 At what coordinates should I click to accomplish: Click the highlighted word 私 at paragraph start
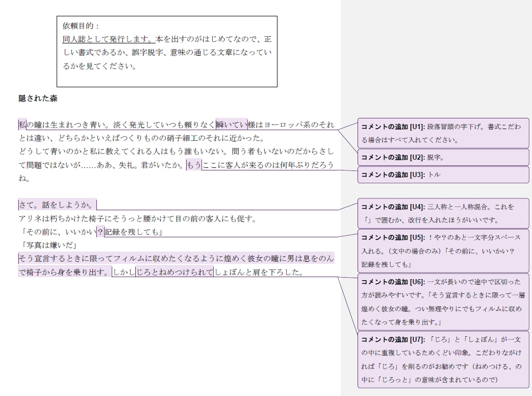click(22, 125)
